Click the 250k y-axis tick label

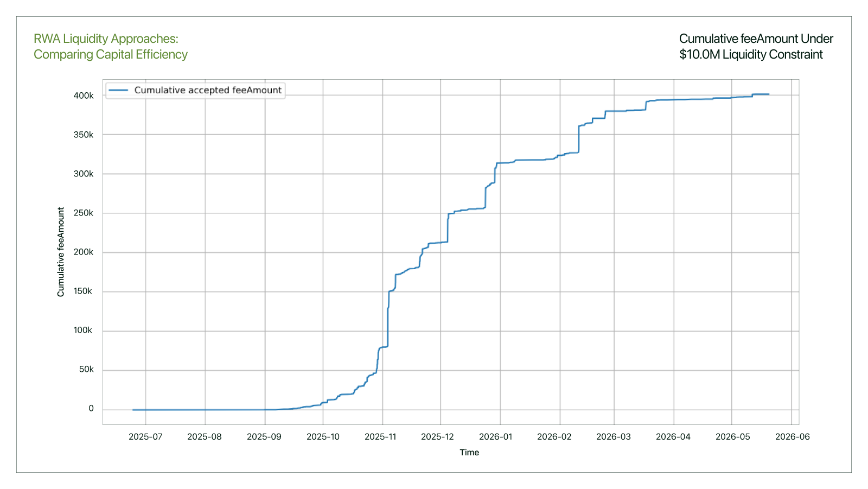click(84, 213)
